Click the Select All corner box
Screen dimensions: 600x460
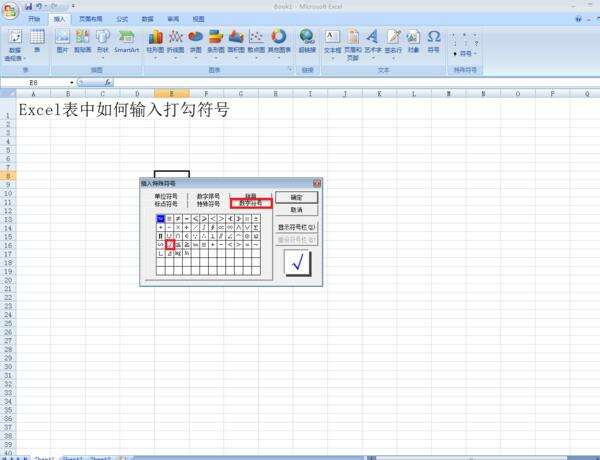click(x=8, y=93)
